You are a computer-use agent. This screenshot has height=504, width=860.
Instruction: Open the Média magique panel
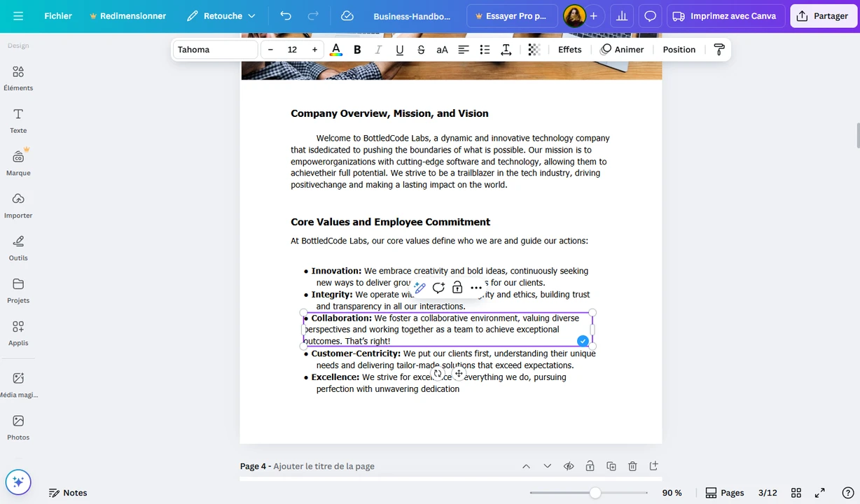click(x=18, y=385)
